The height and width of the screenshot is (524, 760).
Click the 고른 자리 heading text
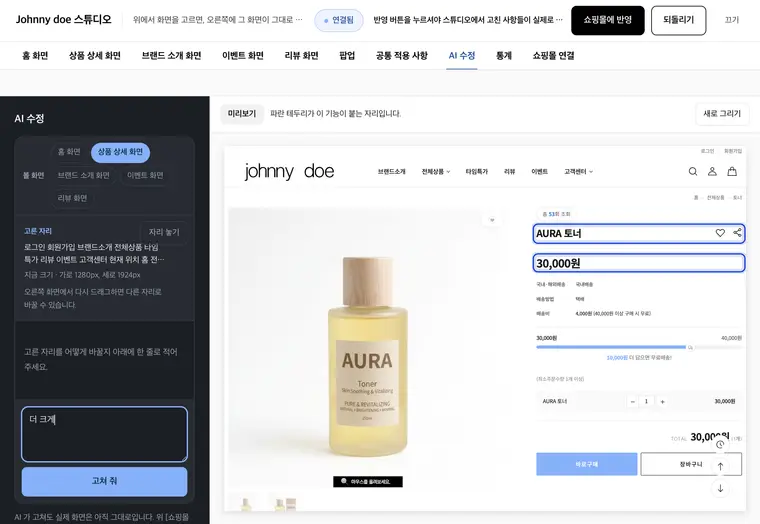tap(38, 231)
